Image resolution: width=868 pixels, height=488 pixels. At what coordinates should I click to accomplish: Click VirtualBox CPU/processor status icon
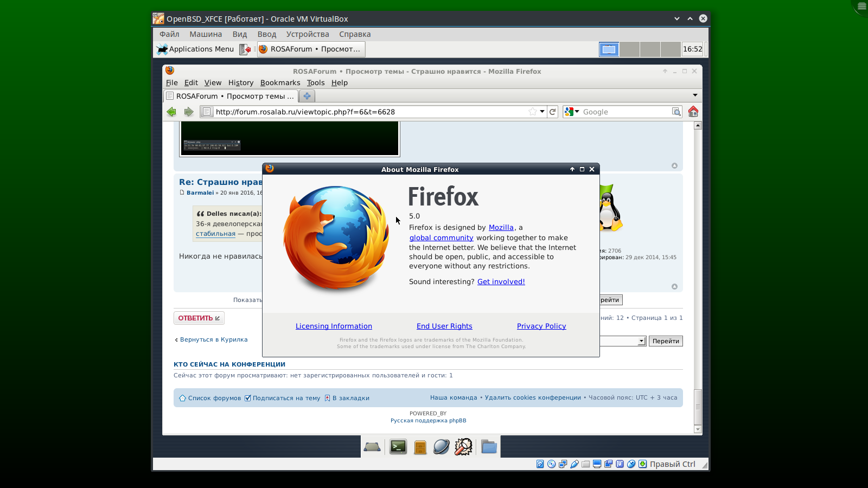(620, 464)
